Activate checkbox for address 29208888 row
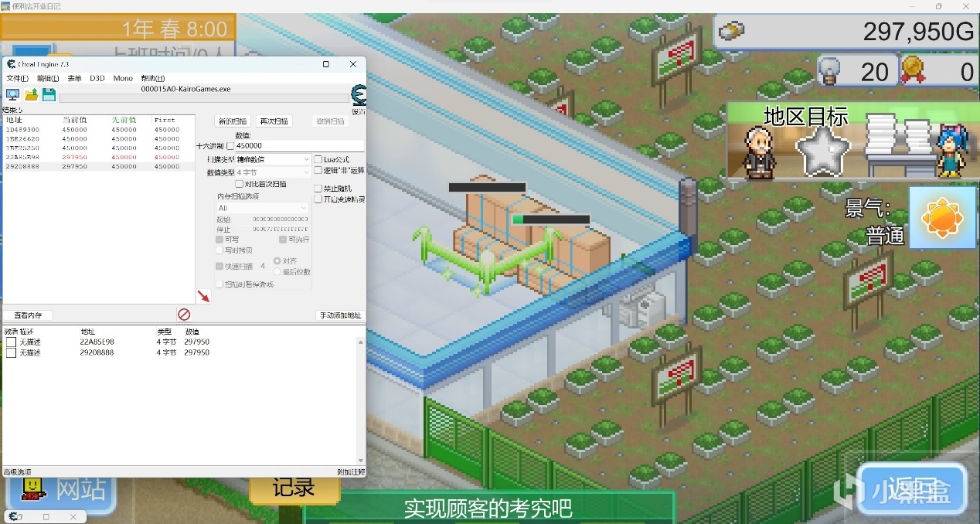 point(11,352)
